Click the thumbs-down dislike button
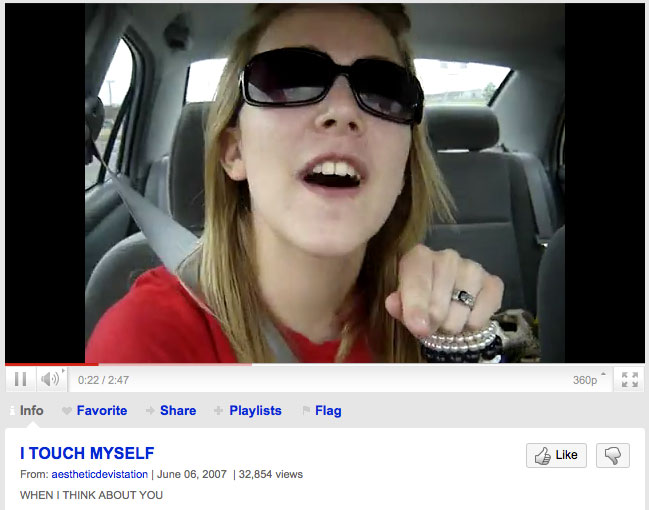 click(613, 455)
